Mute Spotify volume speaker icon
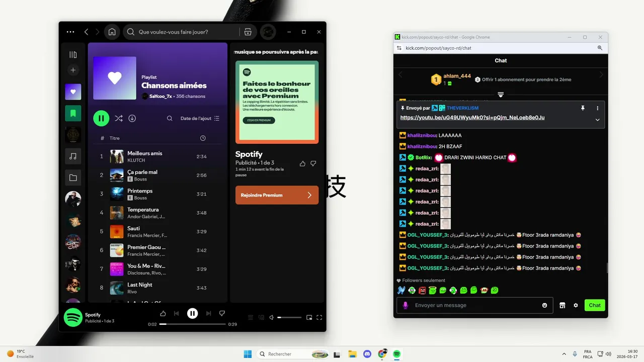The width and height of the screenshot is (644, 362). pyautogui.click(x=272, y=317)
